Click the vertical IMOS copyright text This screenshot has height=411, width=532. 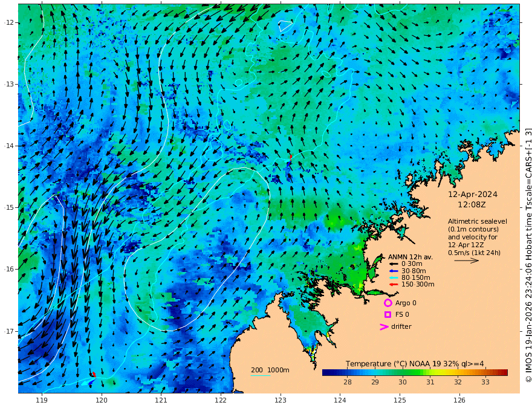(x=528, y=255)
